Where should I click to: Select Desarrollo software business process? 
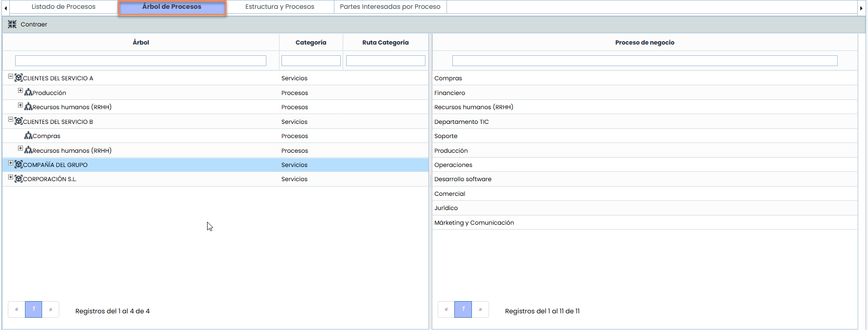pyautogui.click(x=463, y=179)
